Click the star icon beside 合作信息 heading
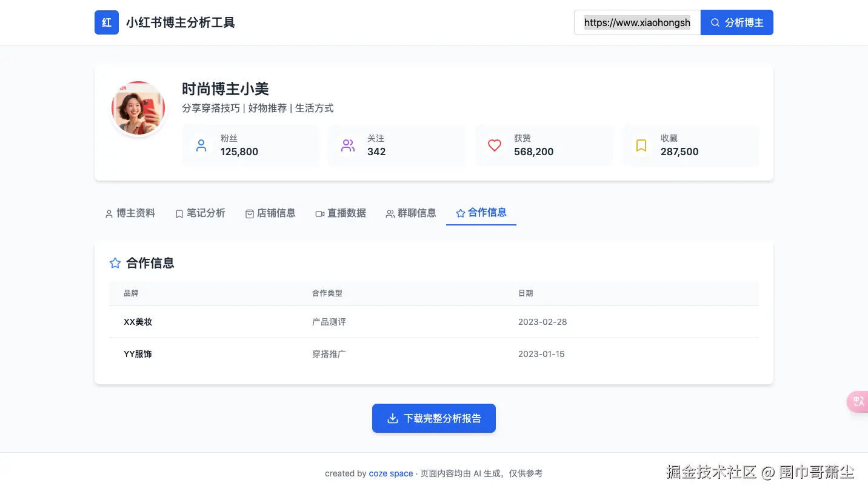868x494 pixels. tap(115, 262)
